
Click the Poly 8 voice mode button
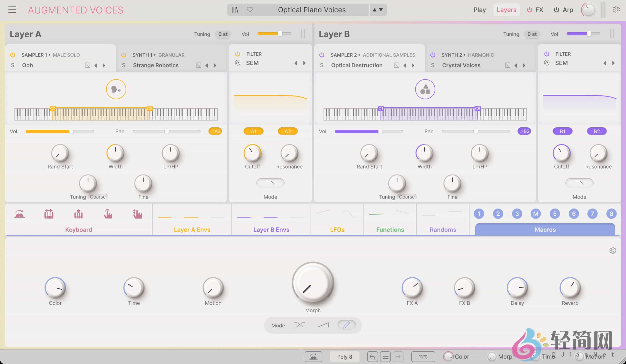(345, 357)
